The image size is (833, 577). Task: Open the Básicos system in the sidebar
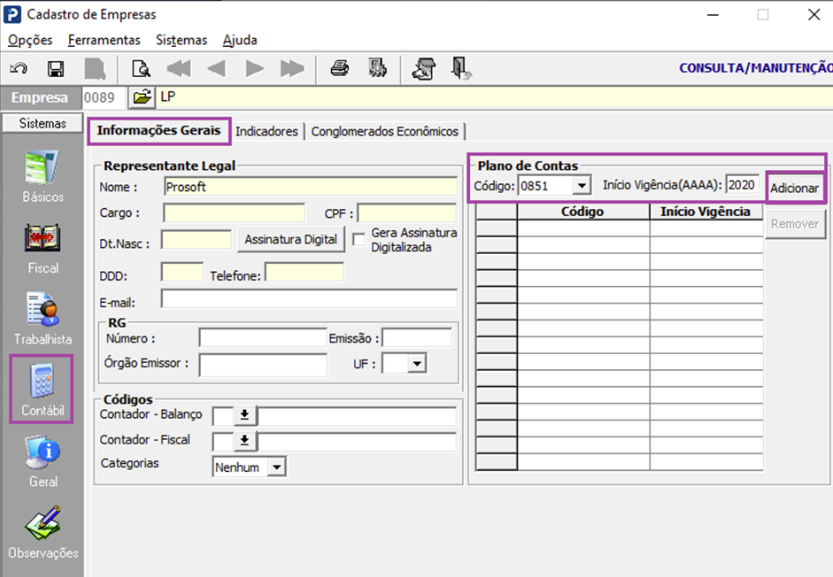coord(42,177)
